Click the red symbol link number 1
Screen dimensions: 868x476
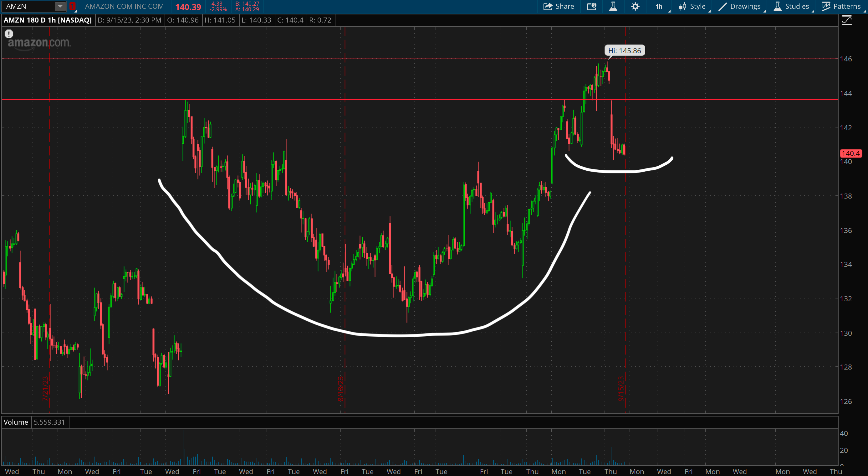(x=72, y=6)
